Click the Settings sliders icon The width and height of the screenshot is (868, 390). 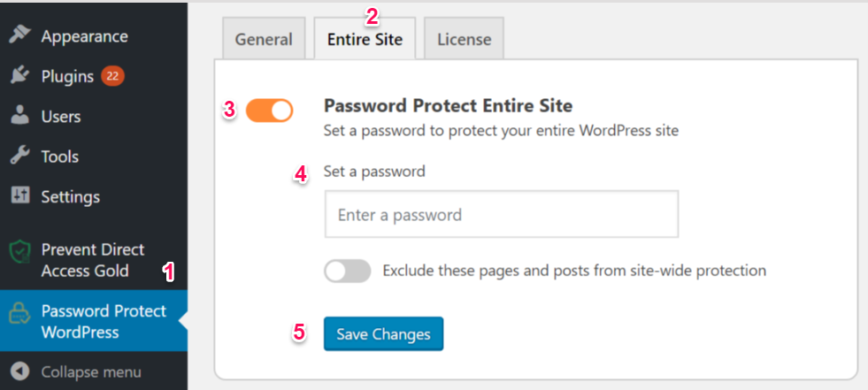tap(20, 195)
